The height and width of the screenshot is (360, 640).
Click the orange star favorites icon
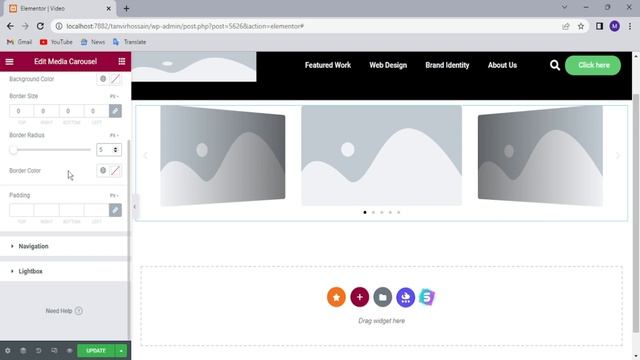tap(336, 297)
